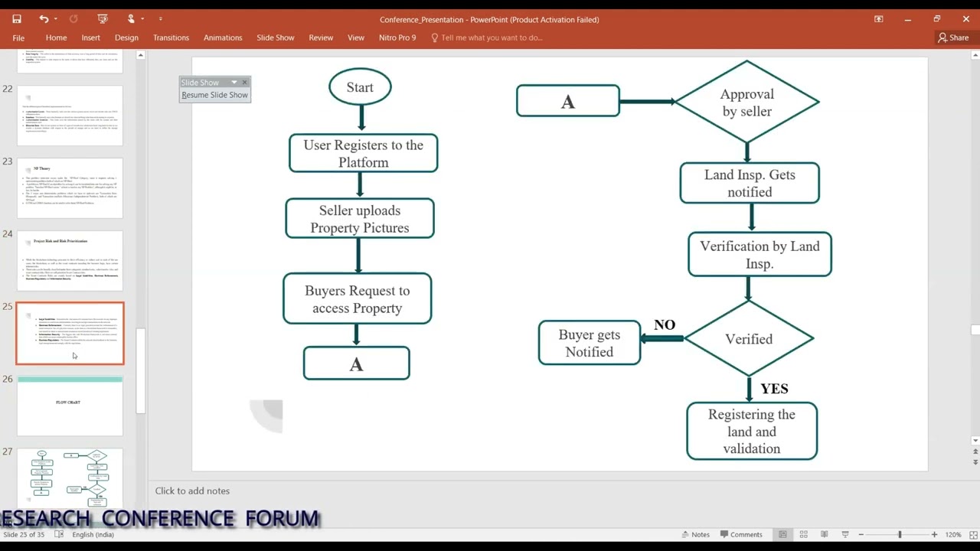Switch to the Home ribbon tab
This screenshot has width=980, height=551.
(x=56, y=37)
